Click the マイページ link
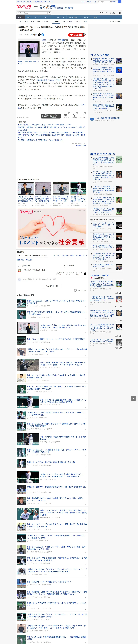 coord(103,13)
